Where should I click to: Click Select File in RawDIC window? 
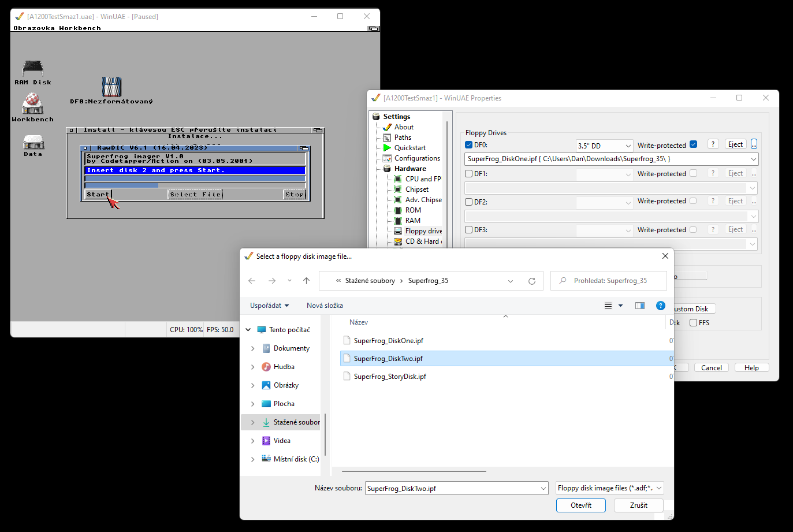(x=195, y=195)
